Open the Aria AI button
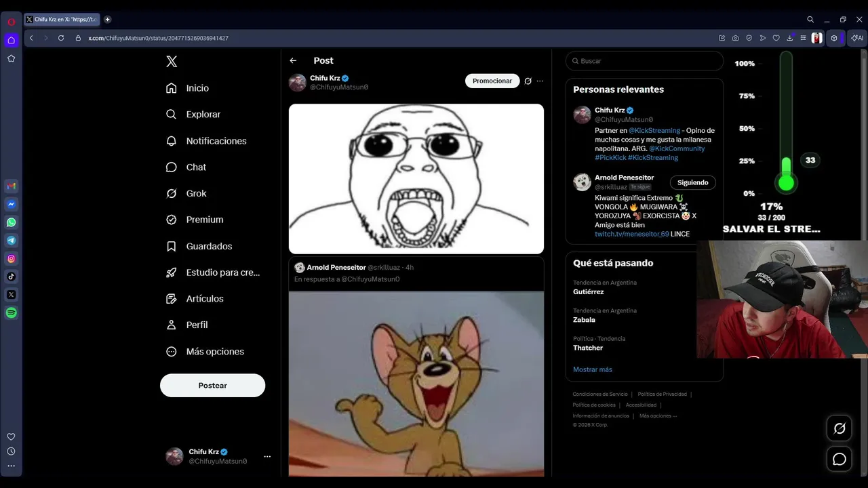868x488 pixels. pos(858,38)
